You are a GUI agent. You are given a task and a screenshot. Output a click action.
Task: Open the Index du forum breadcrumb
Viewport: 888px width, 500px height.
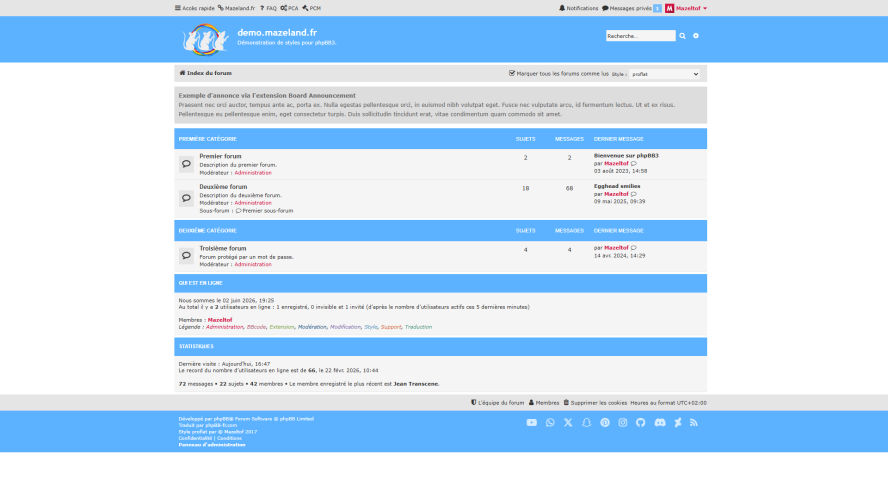(209, 73)
